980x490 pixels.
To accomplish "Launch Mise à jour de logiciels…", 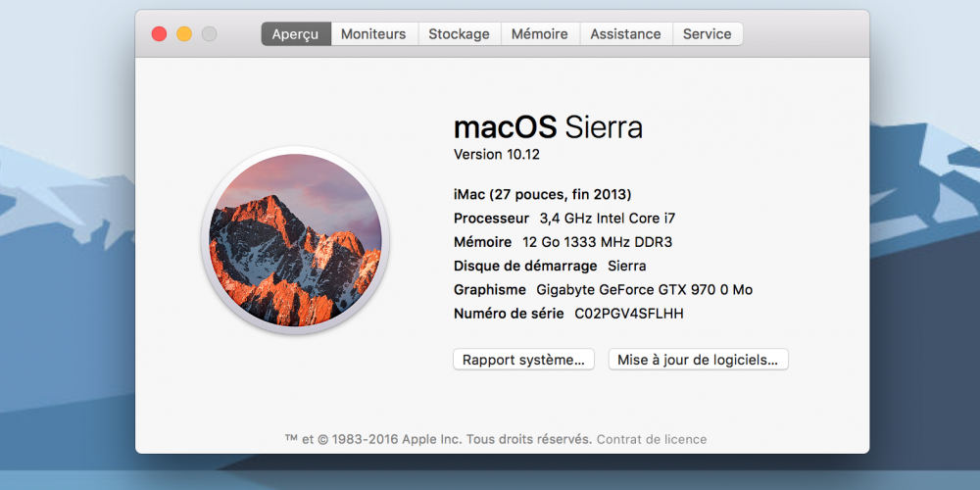I will [698, 360].
